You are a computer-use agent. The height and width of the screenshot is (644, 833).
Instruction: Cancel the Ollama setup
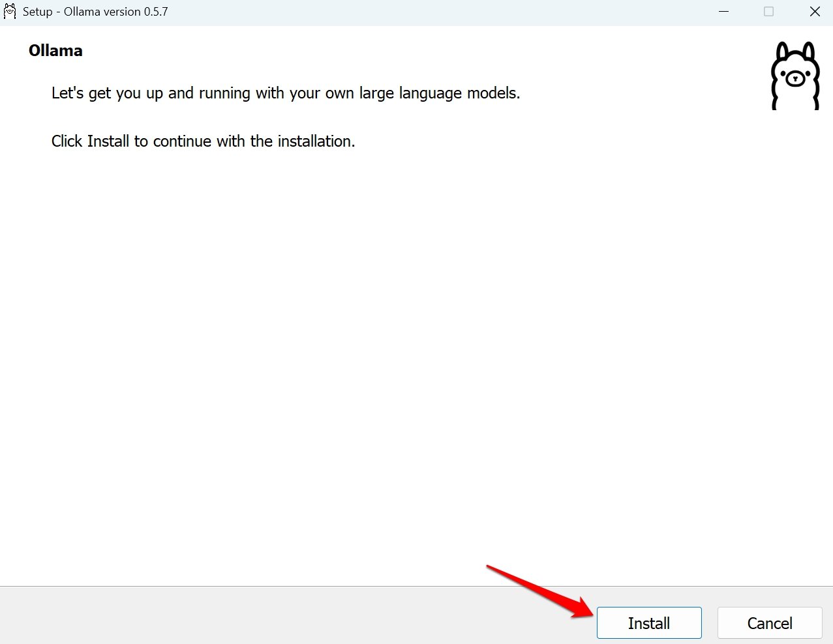(x=770, y=623)
